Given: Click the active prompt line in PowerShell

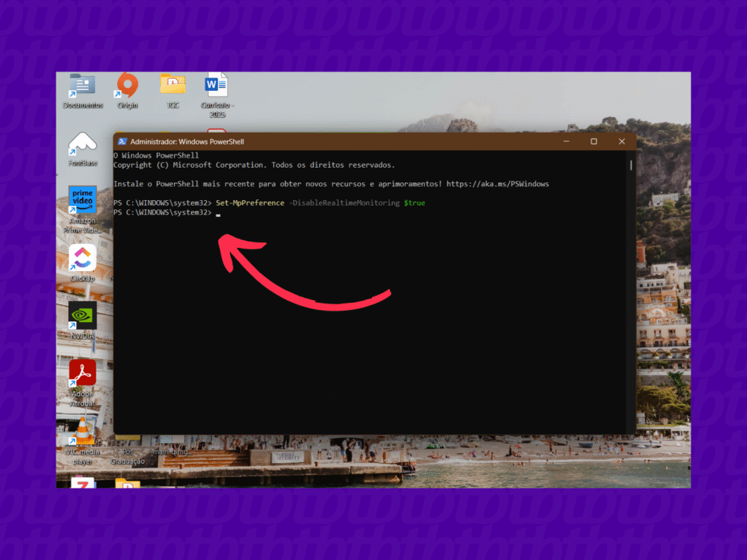Looking at the screenshot, I should point(167,213).
